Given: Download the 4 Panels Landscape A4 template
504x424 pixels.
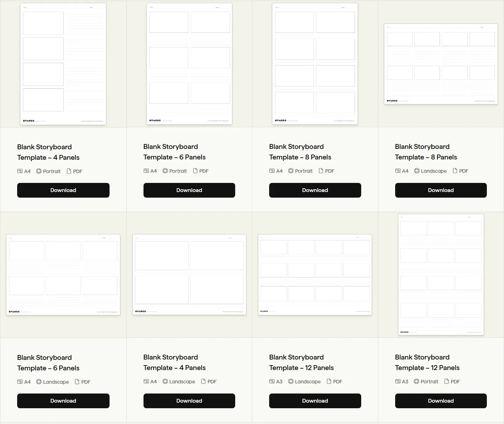Looking at the screenshot, I should click(189, 401).
